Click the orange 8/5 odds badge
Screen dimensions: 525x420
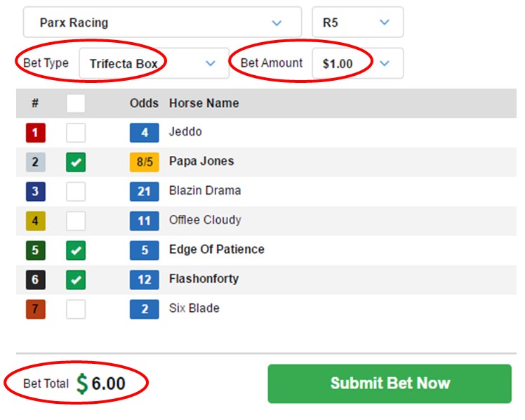[x=145, y=162]
